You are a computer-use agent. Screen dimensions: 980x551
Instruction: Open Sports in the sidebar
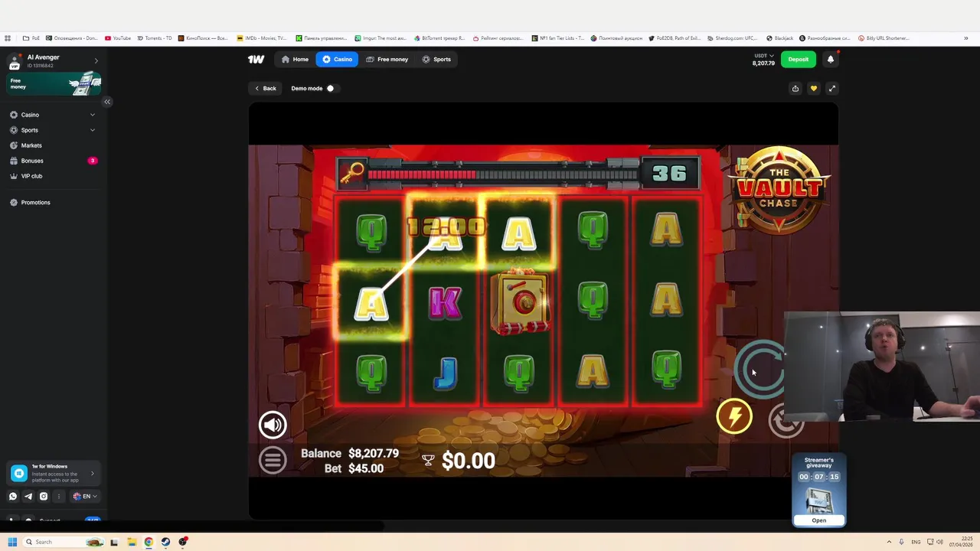coord(29,130)
